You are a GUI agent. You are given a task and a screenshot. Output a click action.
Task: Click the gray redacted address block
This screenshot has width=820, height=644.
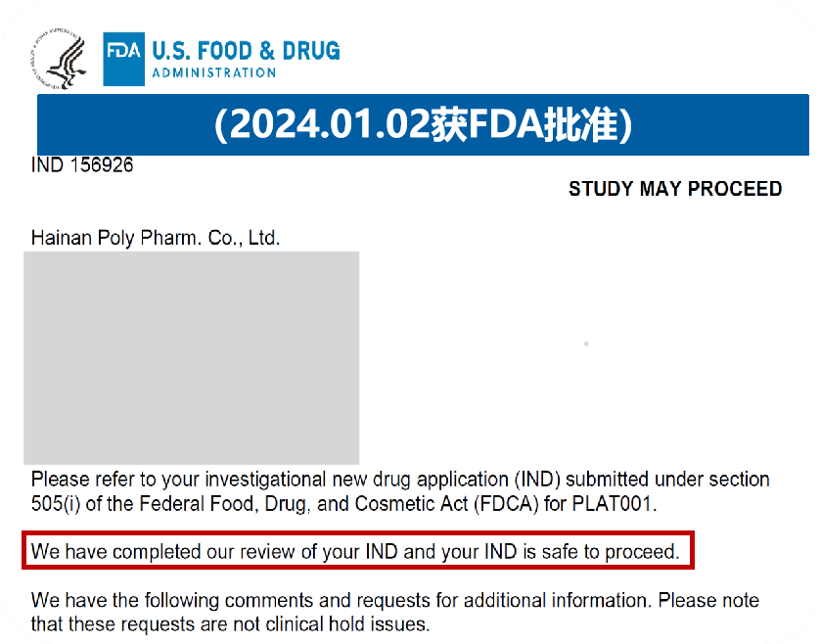click(192, 357)
